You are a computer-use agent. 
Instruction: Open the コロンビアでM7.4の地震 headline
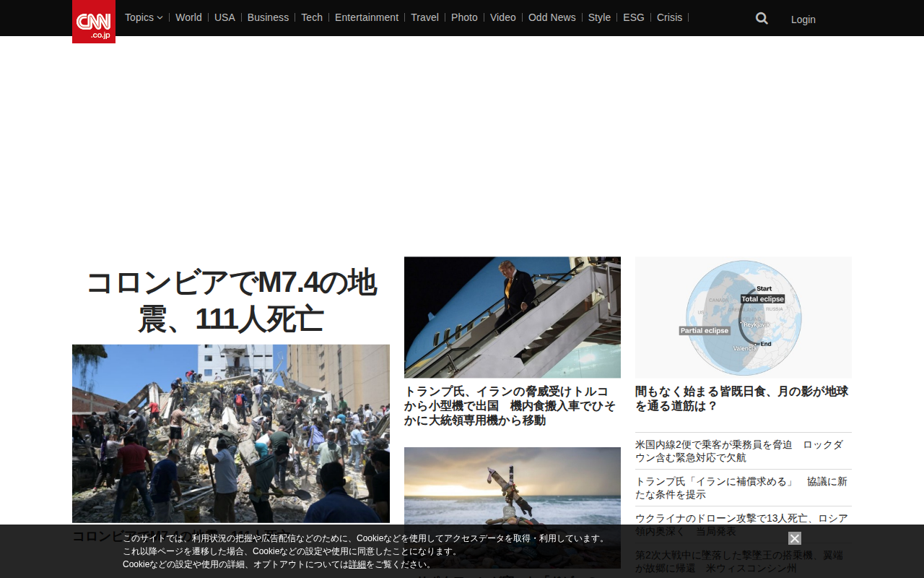coord(231,301)
